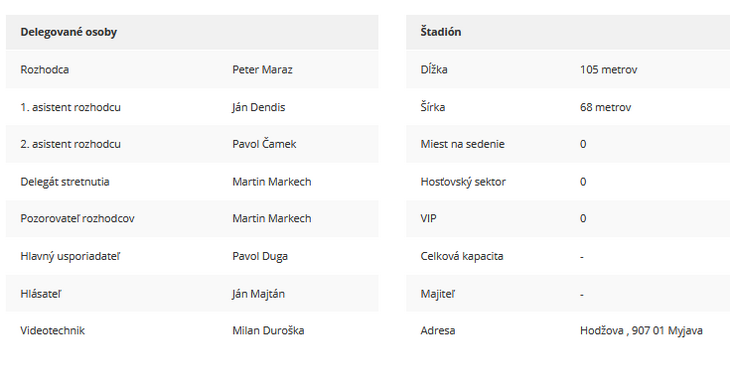Click the Videotechnik row label
Viewport: 730px width, 382px height.
[x=53, y=330]
